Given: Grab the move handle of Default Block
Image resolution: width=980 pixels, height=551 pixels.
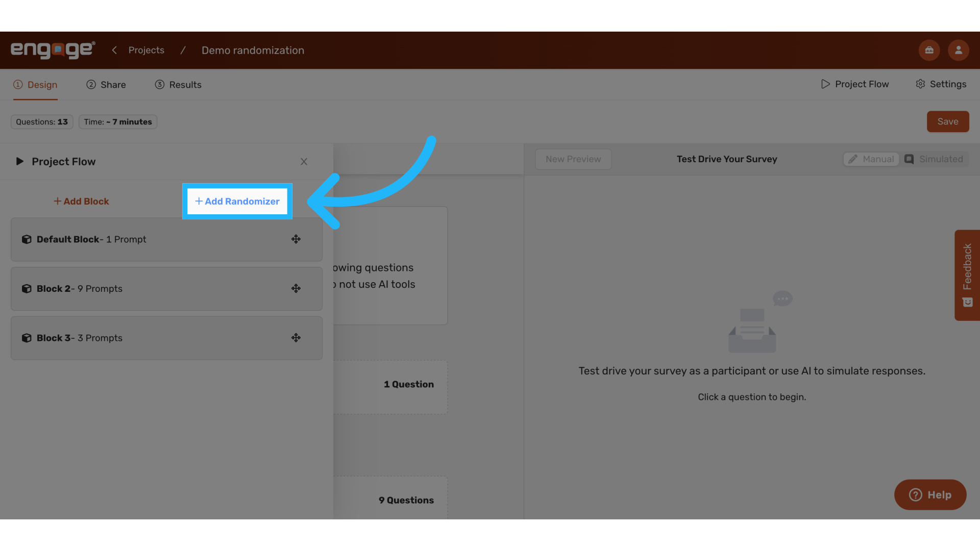Looking at the screenshot, I should click(x=296, y=239).
